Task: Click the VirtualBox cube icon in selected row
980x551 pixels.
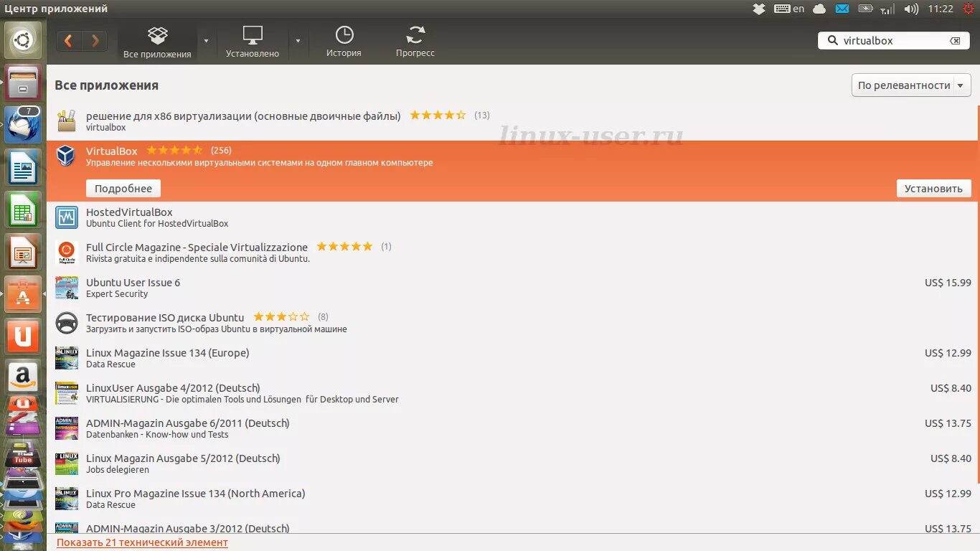Action: tap(67, 156)
